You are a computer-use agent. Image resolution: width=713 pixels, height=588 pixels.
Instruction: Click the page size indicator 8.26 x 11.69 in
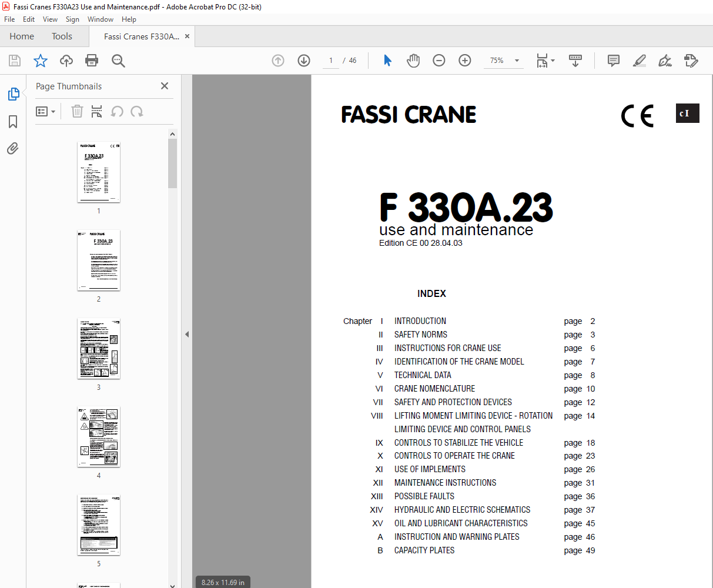(223, 582)
